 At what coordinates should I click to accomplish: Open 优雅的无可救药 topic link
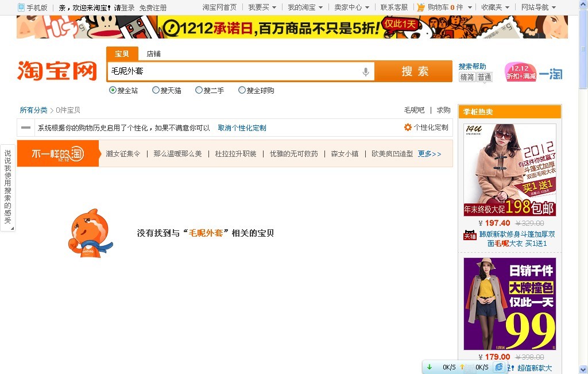click(x=293, y=154)
